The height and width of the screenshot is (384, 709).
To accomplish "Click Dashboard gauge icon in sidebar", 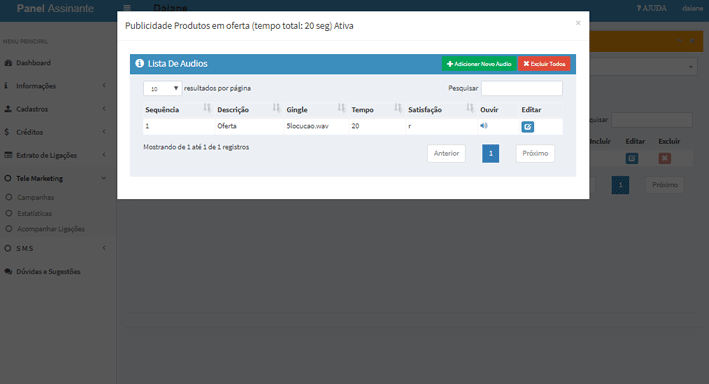I will (x=8, y=63).
